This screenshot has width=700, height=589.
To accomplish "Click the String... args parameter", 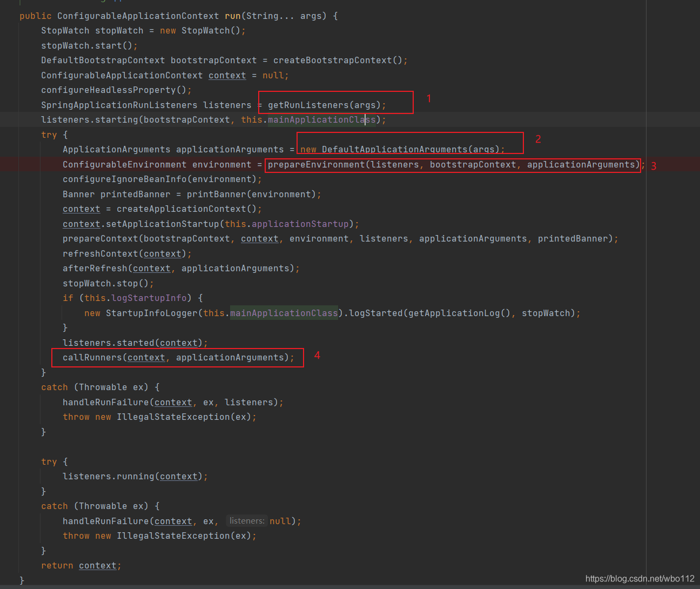I will [x=284, y=16].
